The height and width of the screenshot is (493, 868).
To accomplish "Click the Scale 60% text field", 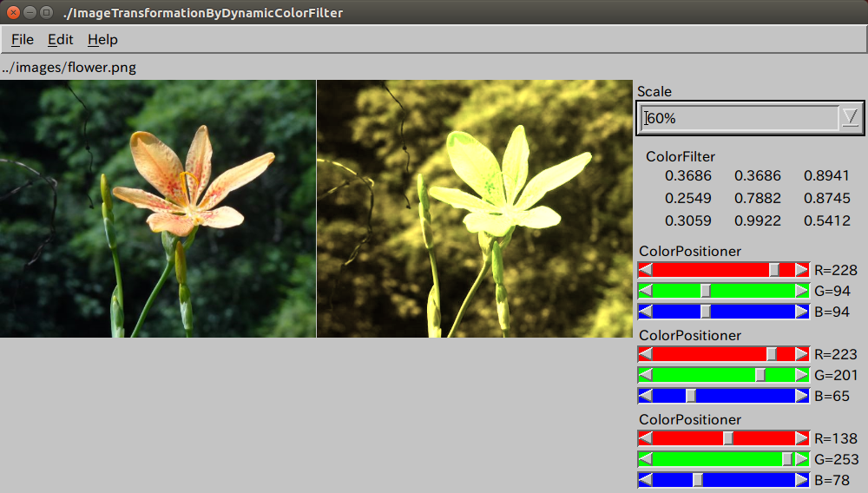I will tap(738, 118).
